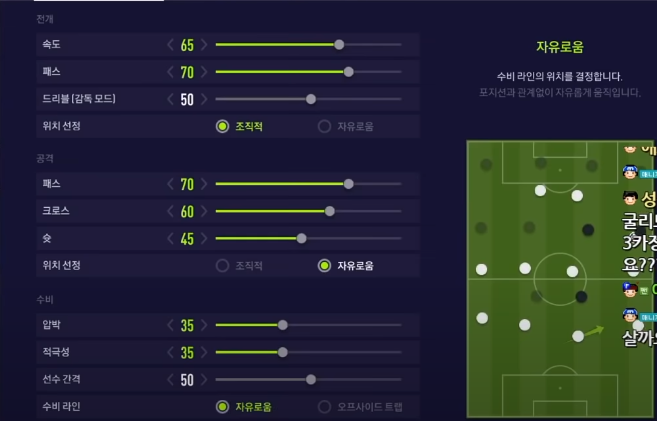This screenshot has height=421, width=657.
Task: Choose 오프사이드 트랩 for 수비 라인
Action: [x=324, y=407]
